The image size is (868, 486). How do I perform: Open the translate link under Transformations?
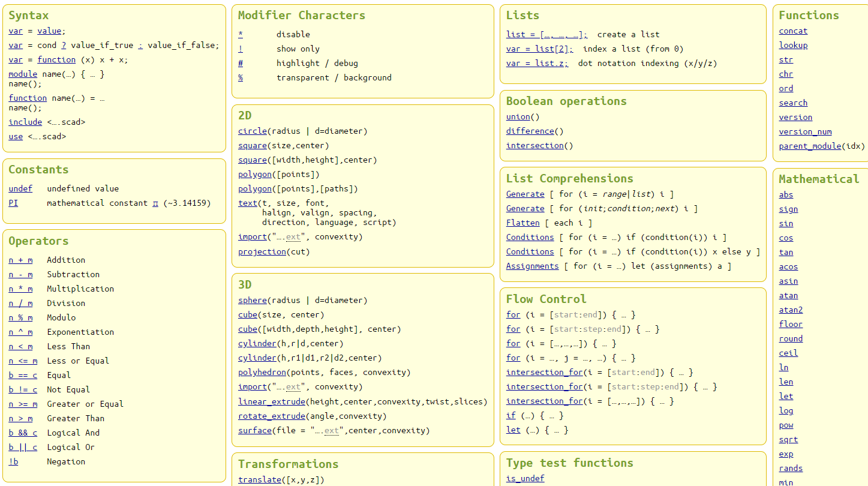coord(259,480)
